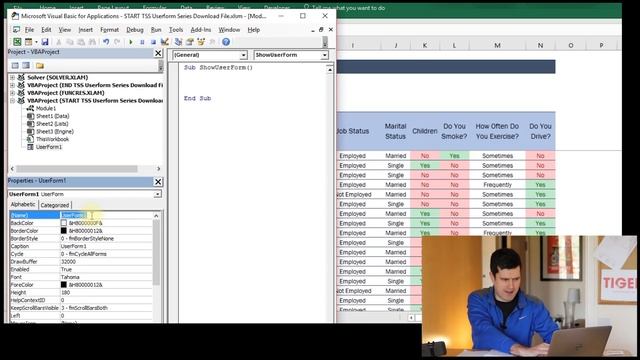Click the Height property value 180
Image resolution: width=640 pixels, height=360 pixels.
tap(65, 292)
